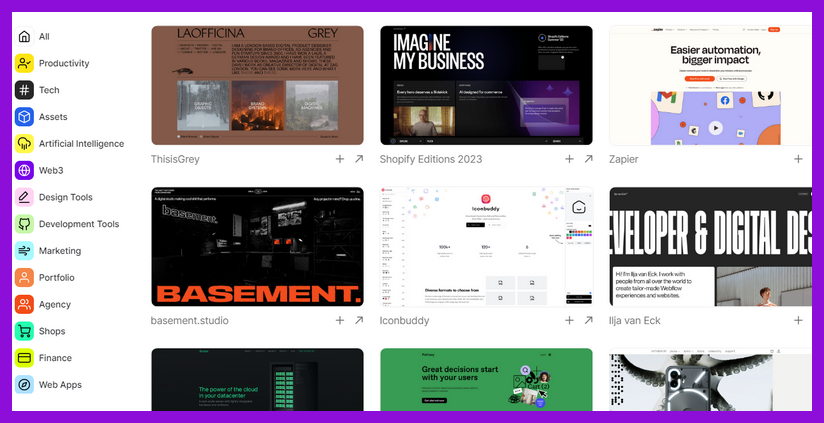Select the Productivity category label
The image size is (824, 423).
point(64,63)
